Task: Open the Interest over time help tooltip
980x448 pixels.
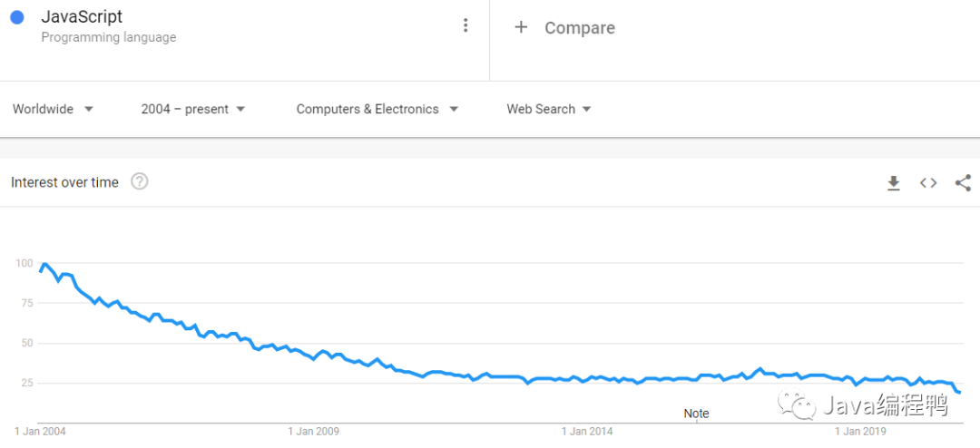Action: pos(139,181)
